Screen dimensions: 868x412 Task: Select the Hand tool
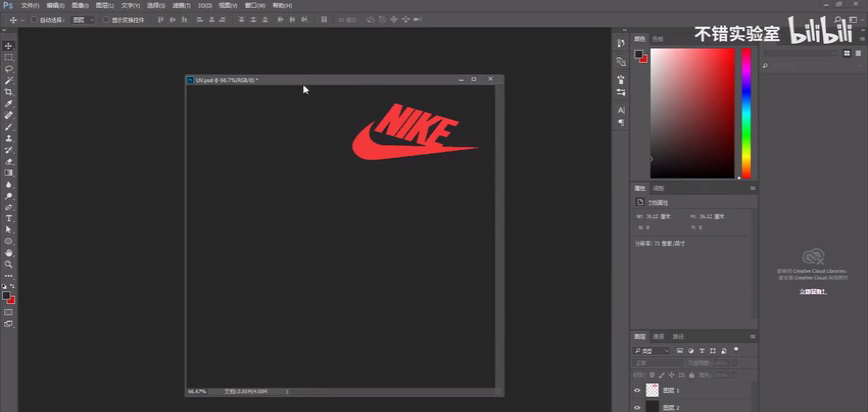pyautogui.click(x=9, y=253)
